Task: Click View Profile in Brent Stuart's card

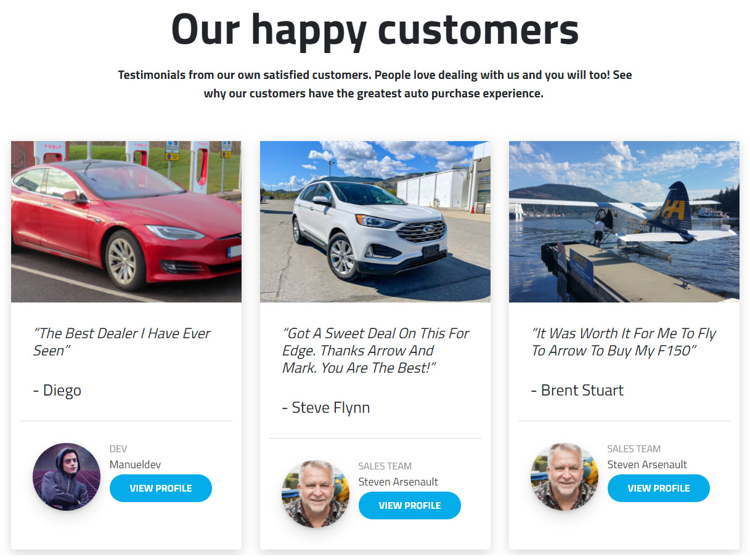Action: [659, 488]
